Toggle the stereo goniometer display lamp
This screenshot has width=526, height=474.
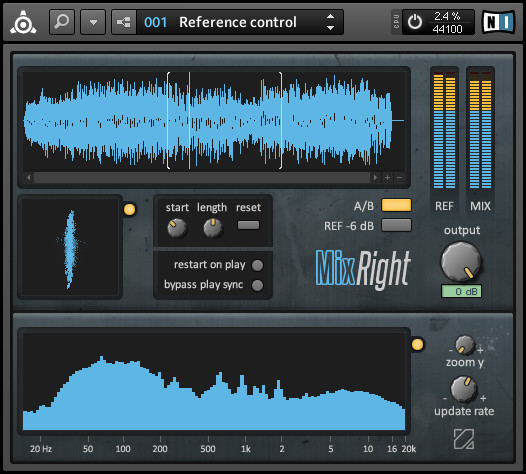(129, 209)
